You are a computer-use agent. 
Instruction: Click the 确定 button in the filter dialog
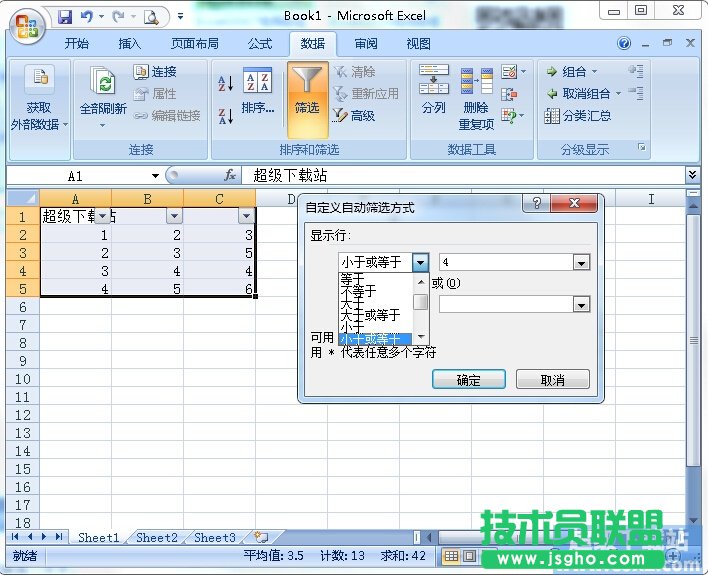pos(468,380)
